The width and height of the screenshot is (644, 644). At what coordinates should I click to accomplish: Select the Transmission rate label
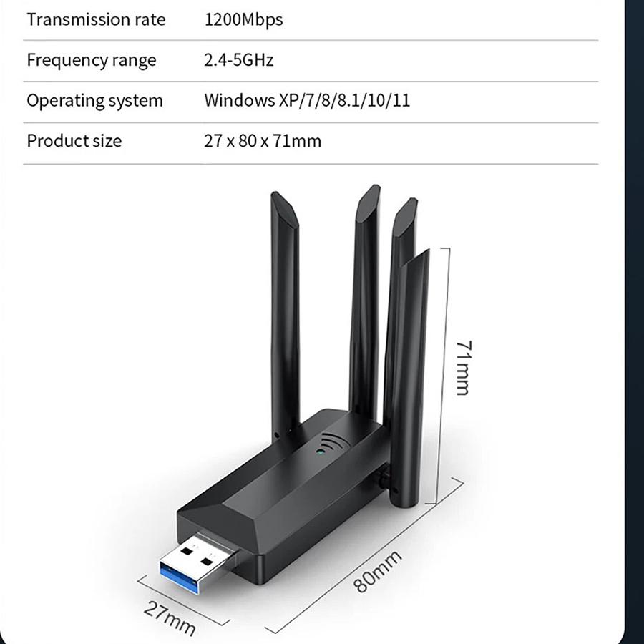[x=96, y=20]
